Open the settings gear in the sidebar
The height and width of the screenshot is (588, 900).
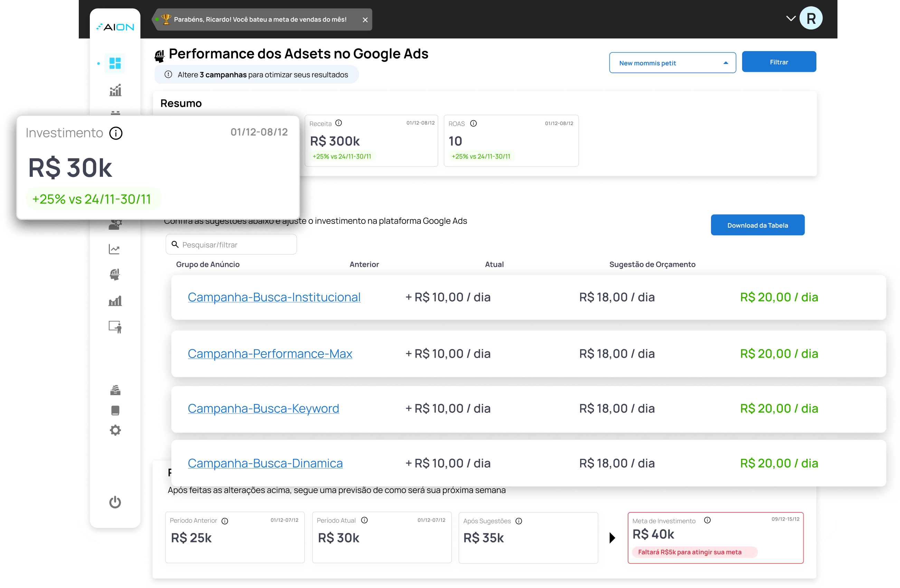click(115, 430)
